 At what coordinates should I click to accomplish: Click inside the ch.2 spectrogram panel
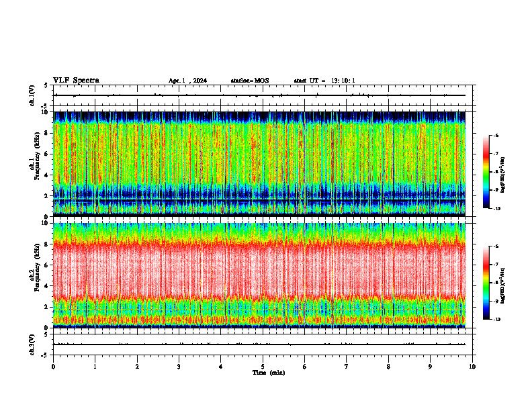click(x=259, y=275)
